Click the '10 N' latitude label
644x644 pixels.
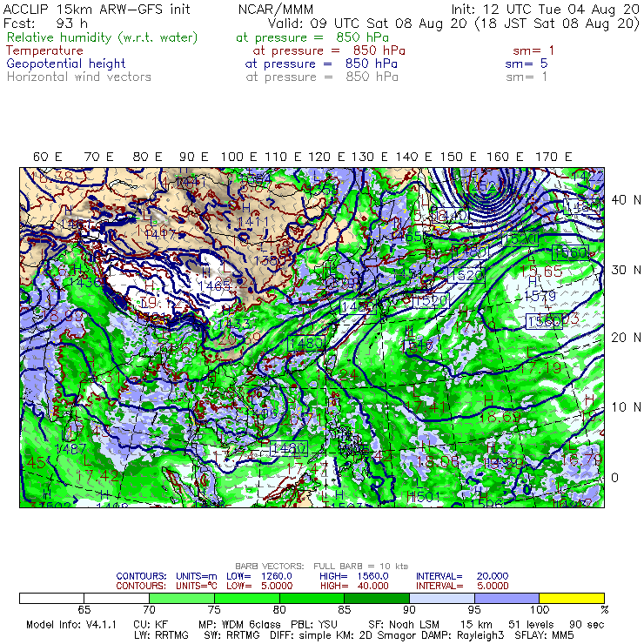pos(626,407)
